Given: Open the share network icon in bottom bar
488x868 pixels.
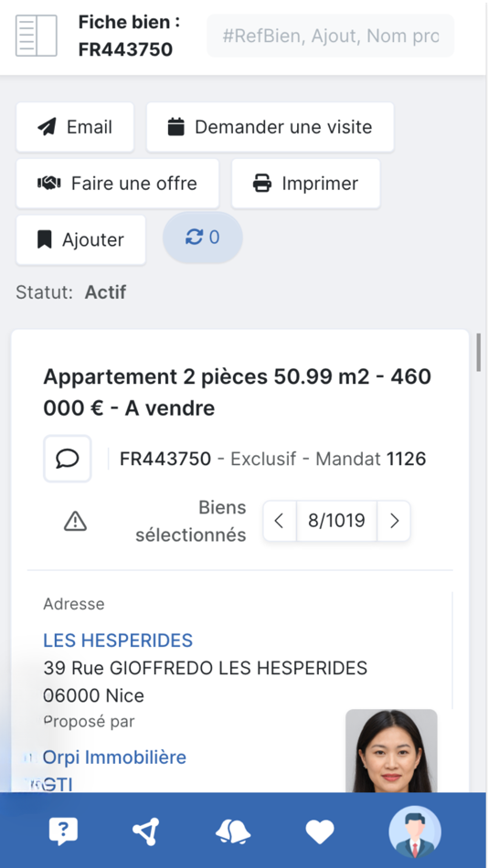Looking at the screenshot, I should tap(146, 831).
